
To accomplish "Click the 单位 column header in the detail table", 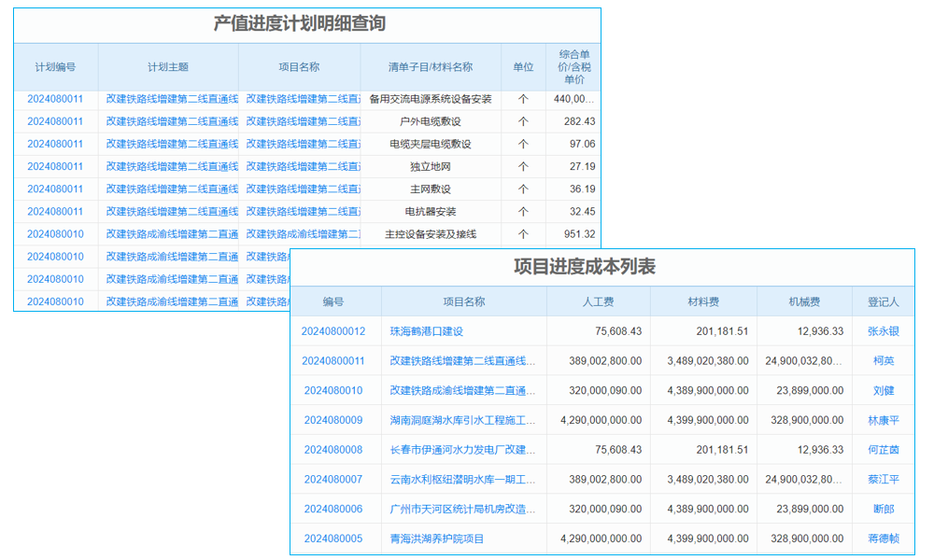I will pyautogui.click(x=523, y=66).
